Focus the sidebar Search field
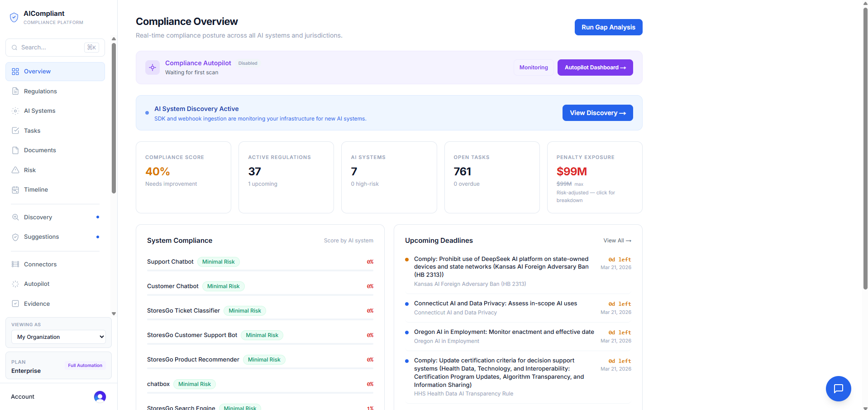 click(x=55, y=48)
